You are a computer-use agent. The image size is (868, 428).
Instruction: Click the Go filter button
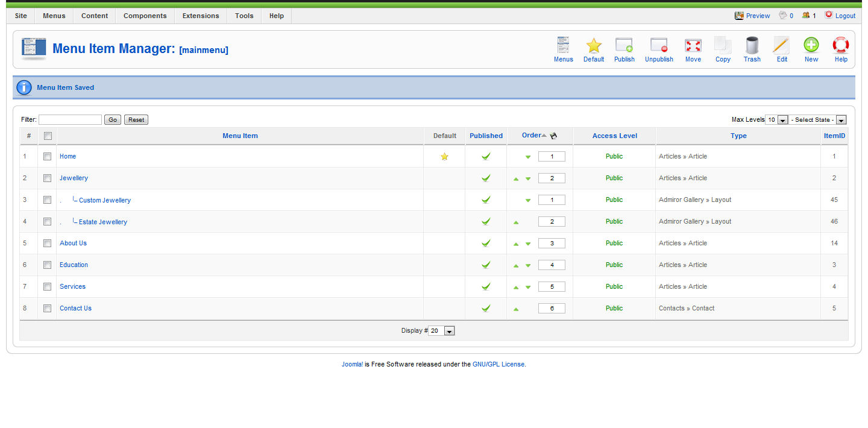pos(113,120)
